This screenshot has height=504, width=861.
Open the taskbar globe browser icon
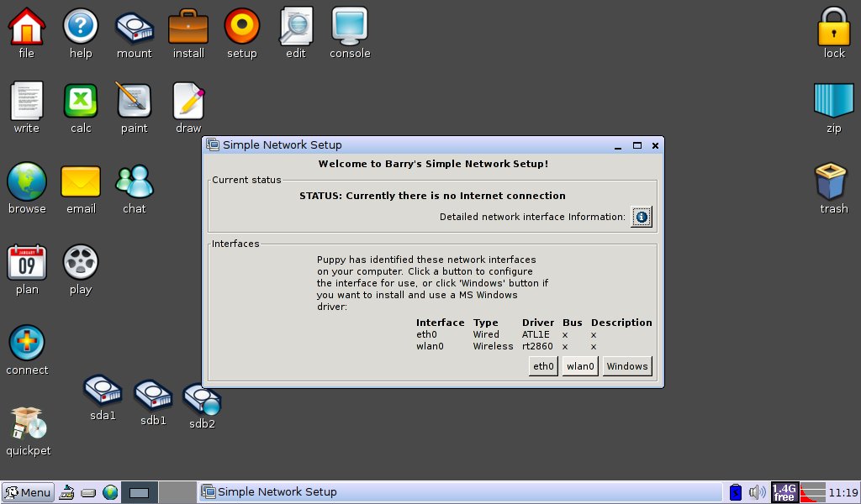tap(110, 492)
